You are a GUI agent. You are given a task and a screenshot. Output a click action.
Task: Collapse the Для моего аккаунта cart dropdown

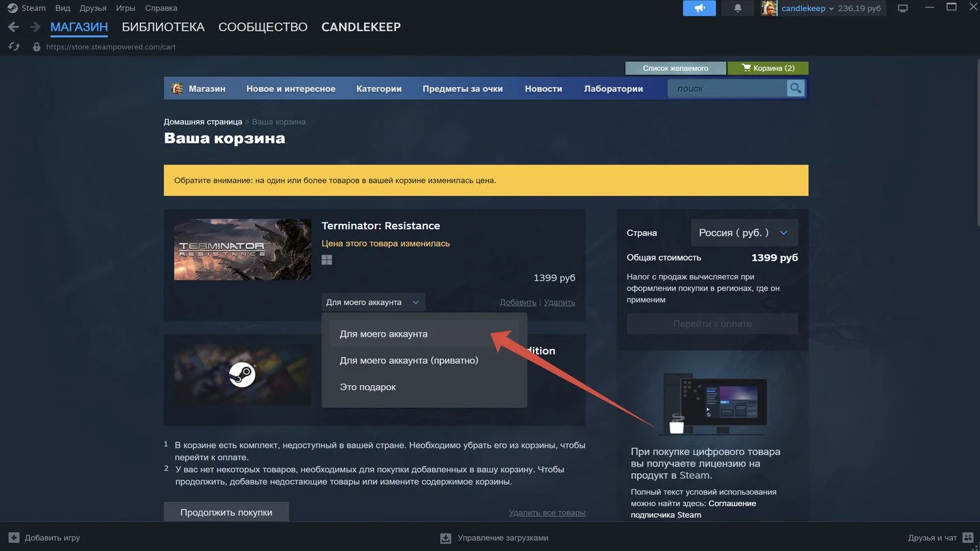click(373, 302)
